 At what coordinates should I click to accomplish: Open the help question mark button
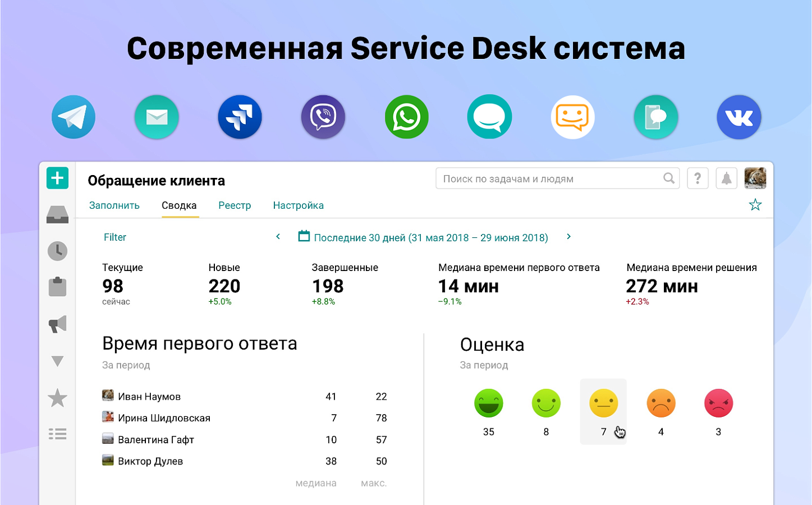[698, 178]
